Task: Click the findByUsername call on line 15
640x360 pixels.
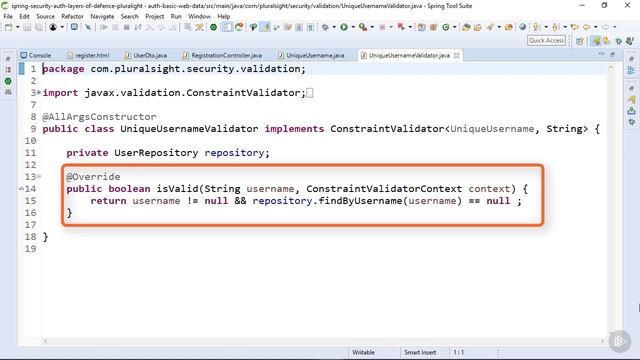Action: coord(360,200)
